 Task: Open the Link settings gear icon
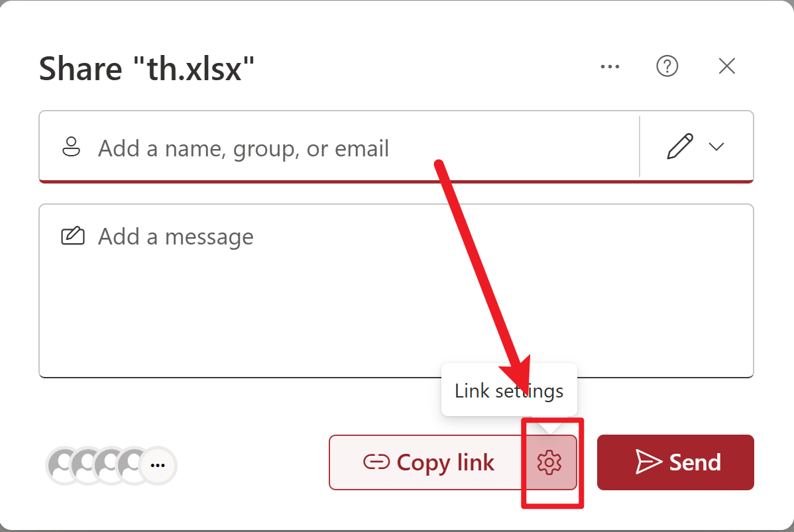coord(549,462)
